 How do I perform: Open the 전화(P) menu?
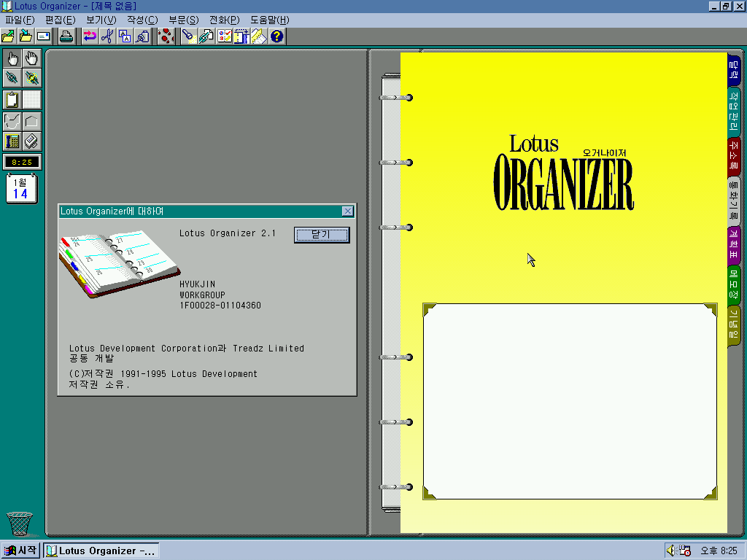pyautogui.click(x=225, y=20)
